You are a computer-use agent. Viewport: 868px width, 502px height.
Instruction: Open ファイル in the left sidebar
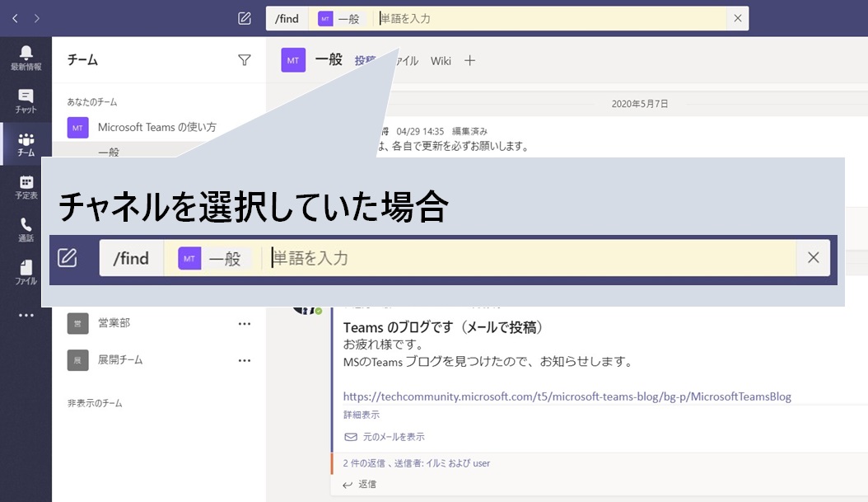[26, 273]
